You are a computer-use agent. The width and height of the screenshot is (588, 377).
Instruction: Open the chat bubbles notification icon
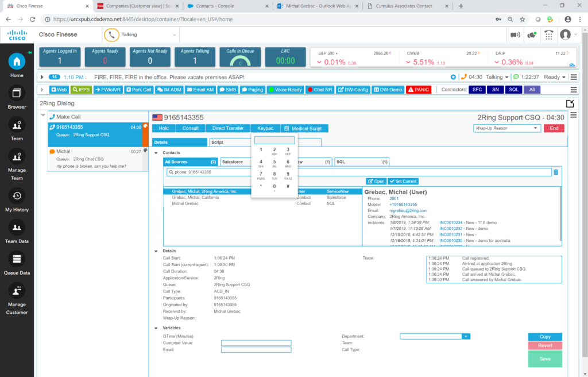(x=532, y=34)
